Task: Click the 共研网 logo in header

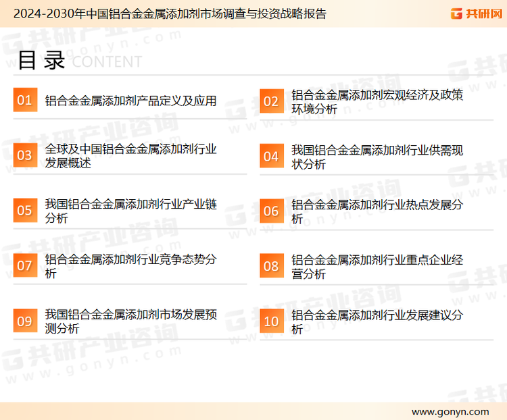Action: pos(477,14)
